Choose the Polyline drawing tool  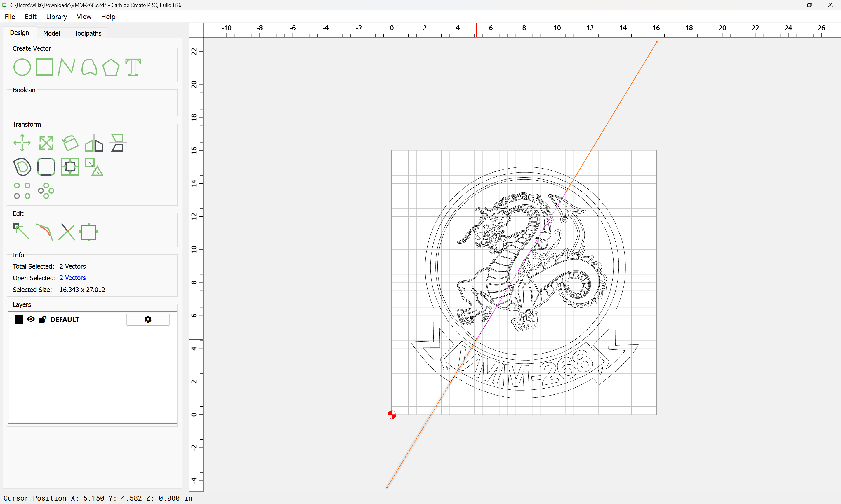tap(66, 67)
